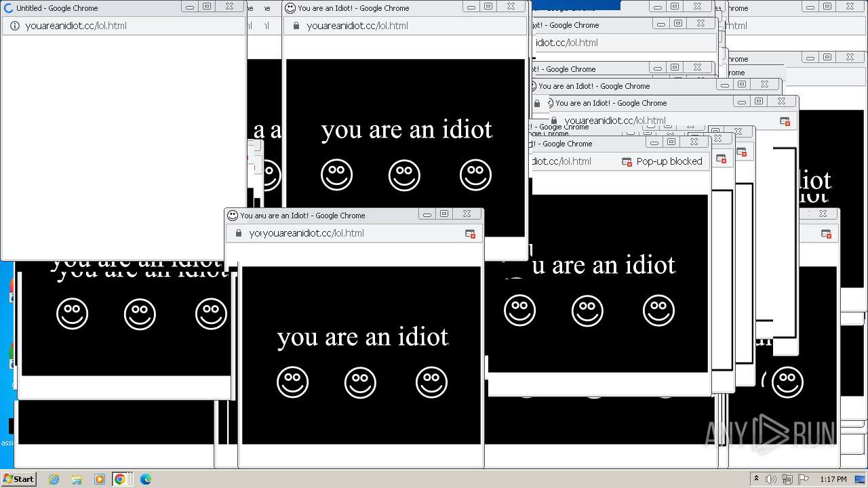Screen dimensions: 868x488
Task: Open site info icon in the Untitled window address bar
Action: tap(15, 26)
